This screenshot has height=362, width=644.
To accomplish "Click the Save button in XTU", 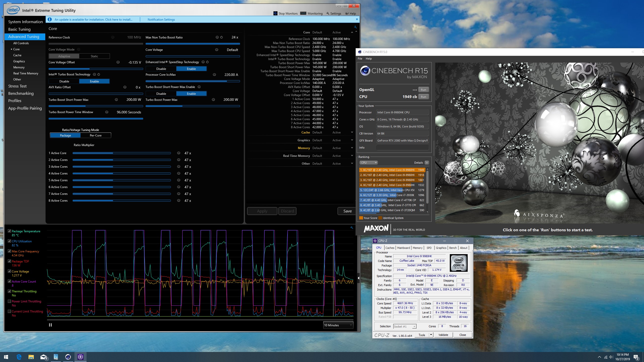I will [x=347, y=211].
